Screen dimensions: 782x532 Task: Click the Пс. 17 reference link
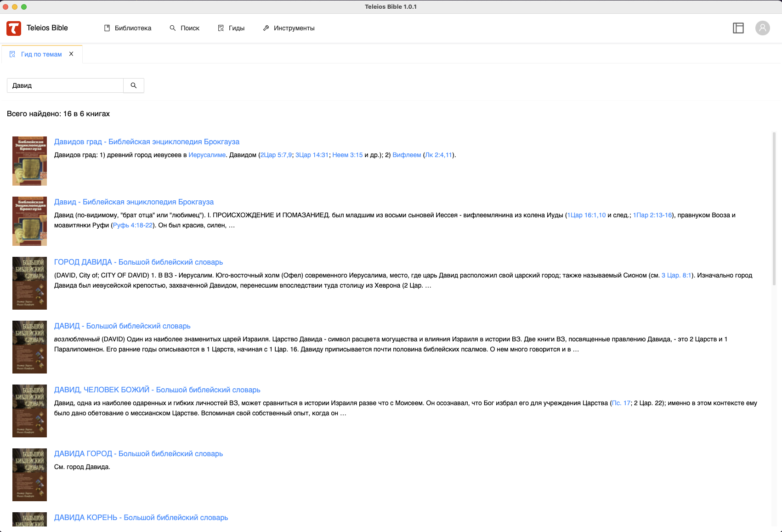621,403
